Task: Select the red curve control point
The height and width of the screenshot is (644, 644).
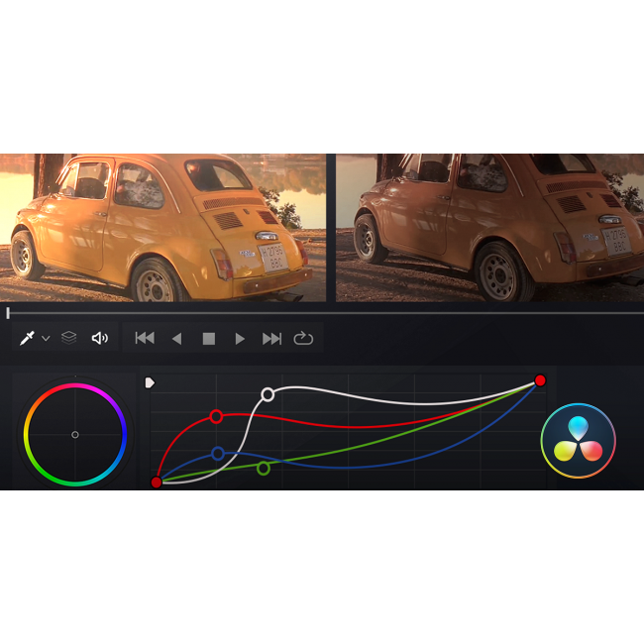Action: pos(216,416)
